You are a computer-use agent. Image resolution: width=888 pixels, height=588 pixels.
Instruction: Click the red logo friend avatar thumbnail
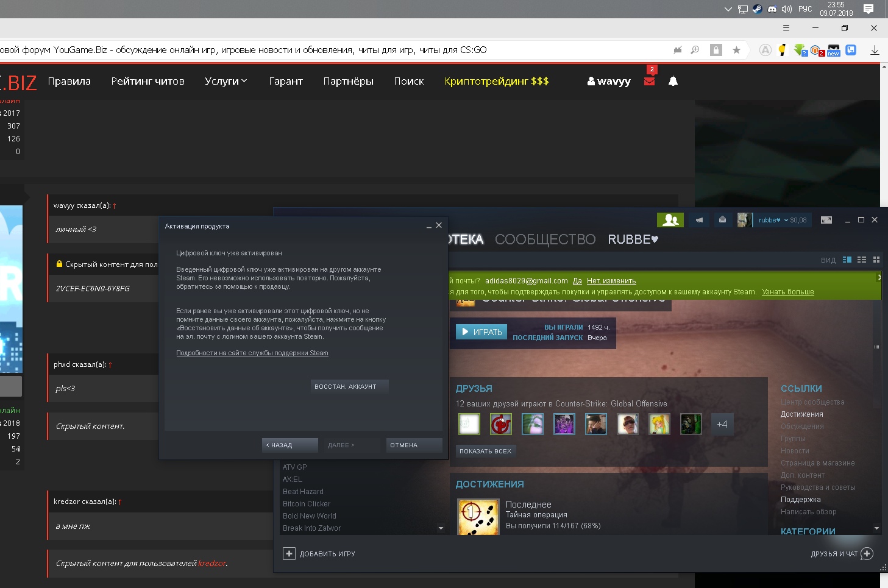click(x=501, y=424)
